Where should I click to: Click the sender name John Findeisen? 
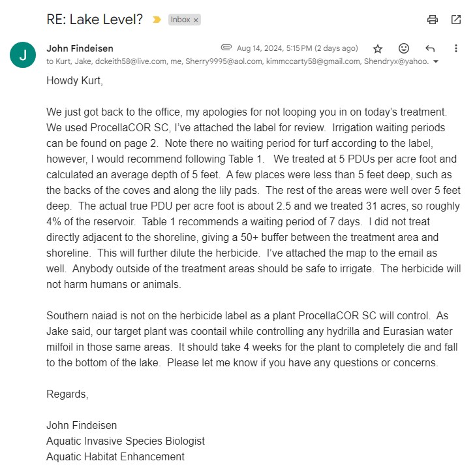tap(80, 48)
